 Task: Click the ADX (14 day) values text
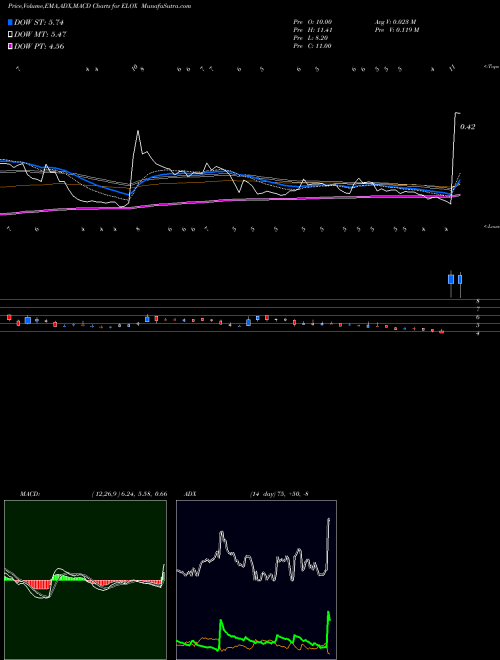[279, 494]
